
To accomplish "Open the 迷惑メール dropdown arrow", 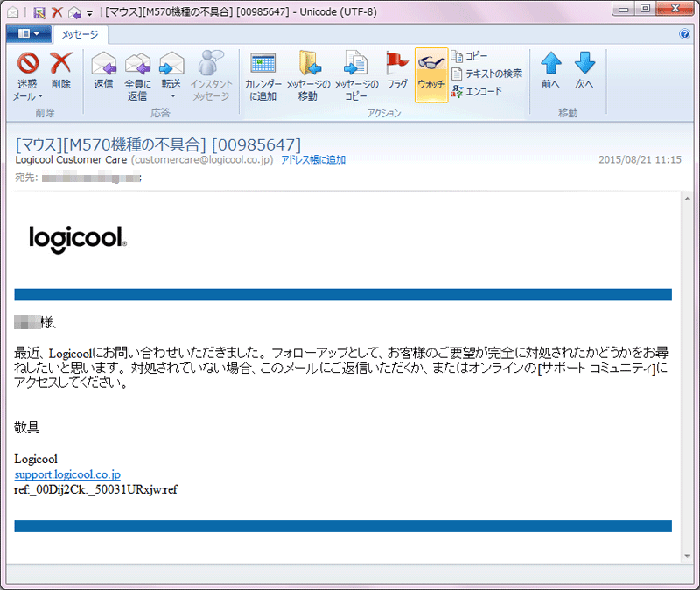I will click(40, 96).
